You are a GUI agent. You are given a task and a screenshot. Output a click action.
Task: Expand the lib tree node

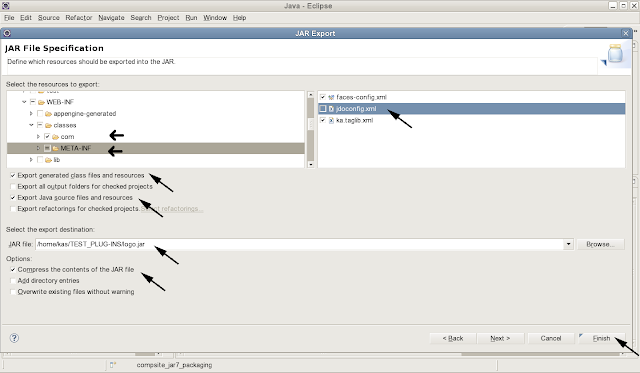click(x=31, y=160)
